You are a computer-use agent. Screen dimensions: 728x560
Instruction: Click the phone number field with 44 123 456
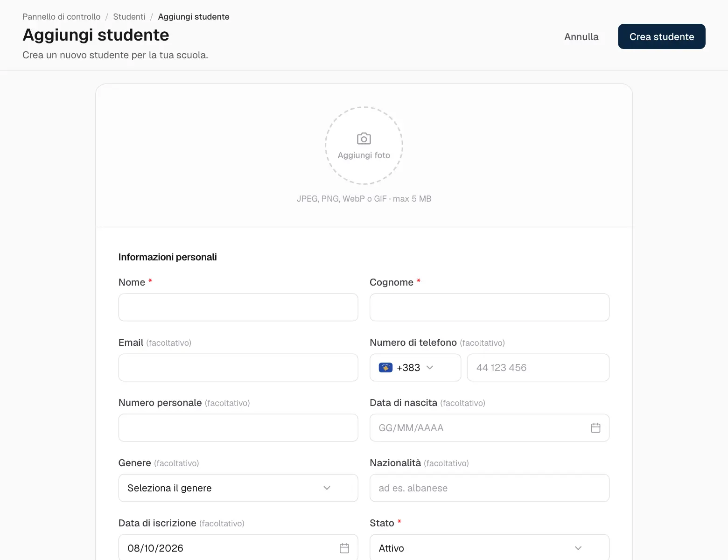(538, 368)
